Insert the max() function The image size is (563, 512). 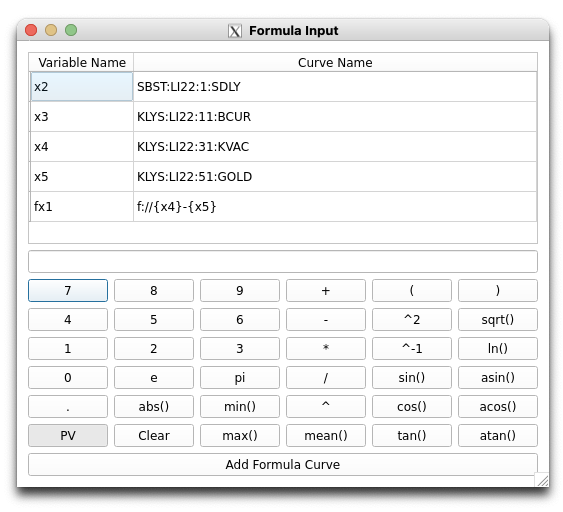coord(240,436)
